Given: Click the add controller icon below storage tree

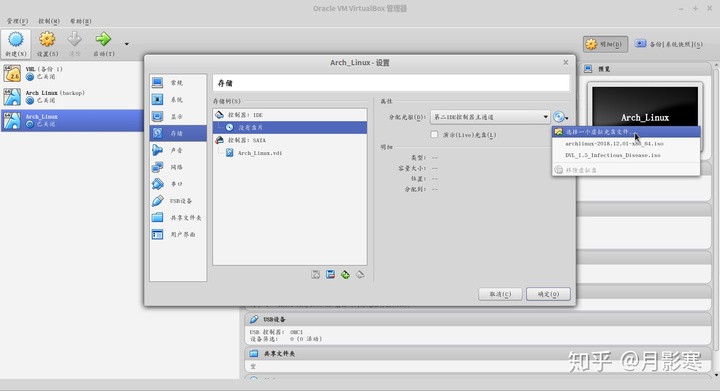Looking at the screenshot, I should (315, 274).
